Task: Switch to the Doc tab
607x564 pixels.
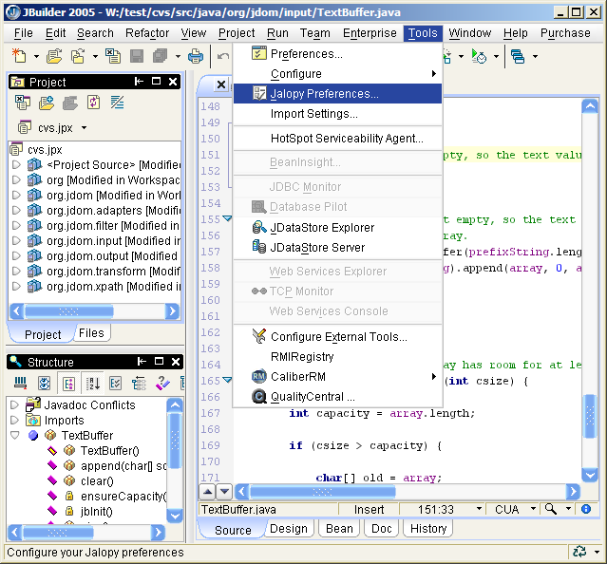Action: 382,528
